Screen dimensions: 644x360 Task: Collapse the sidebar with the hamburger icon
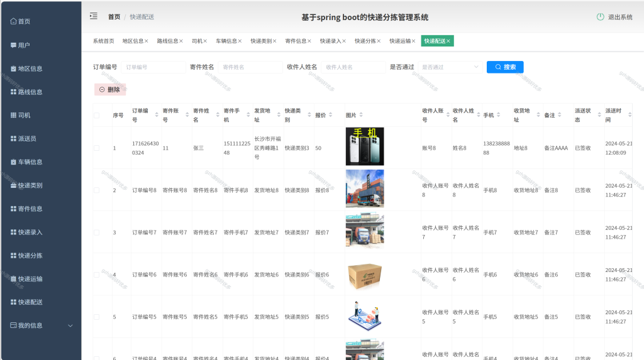point(94,16)
